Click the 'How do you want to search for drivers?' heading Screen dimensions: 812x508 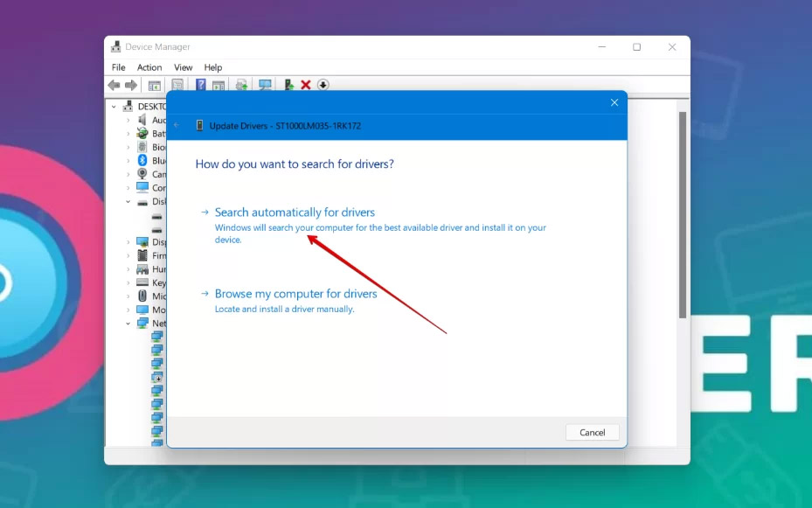(x=295, y=164)
